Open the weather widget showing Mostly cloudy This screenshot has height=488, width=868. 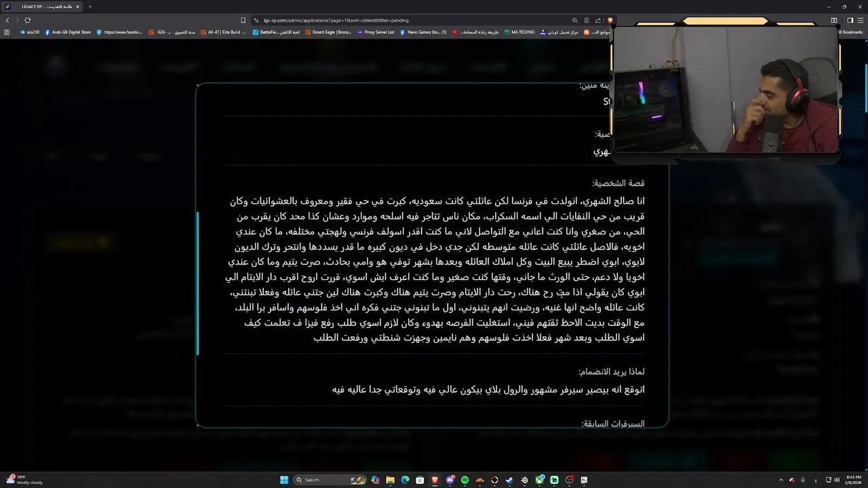pos(24,480)
